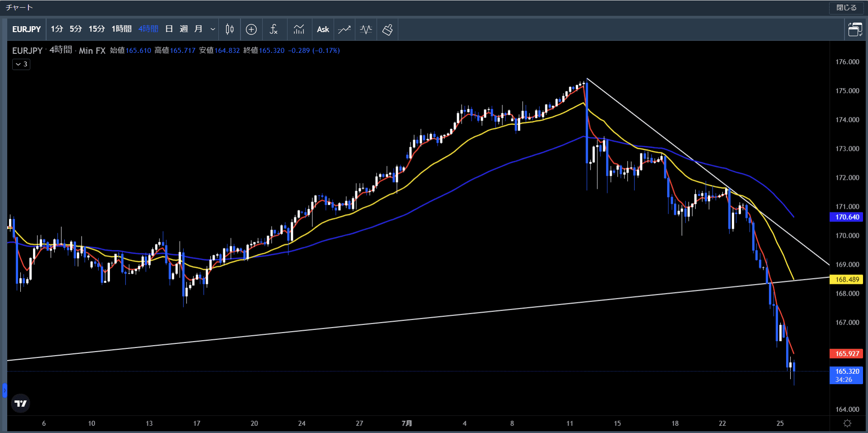
Task: Expand the side panel handle arrow
Action: click(x=5, y=390)
